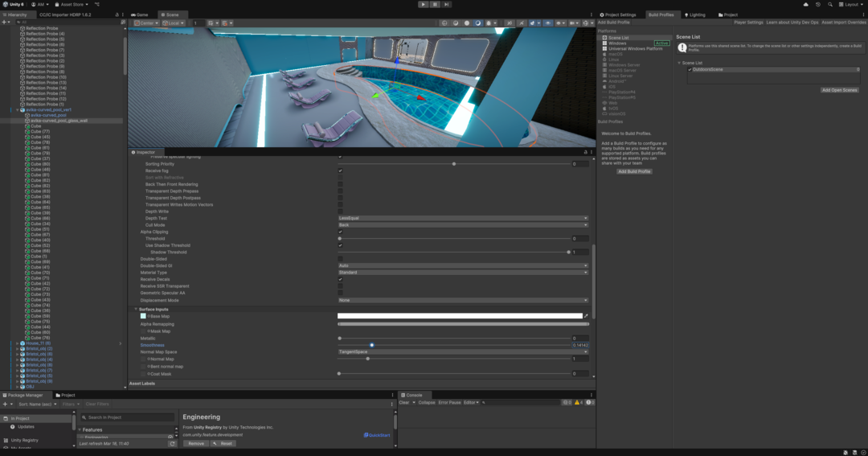Open Learn about Unity Dev Ops
The height and width of the screenshot is (456, 868).
click(x=792, y=23)
